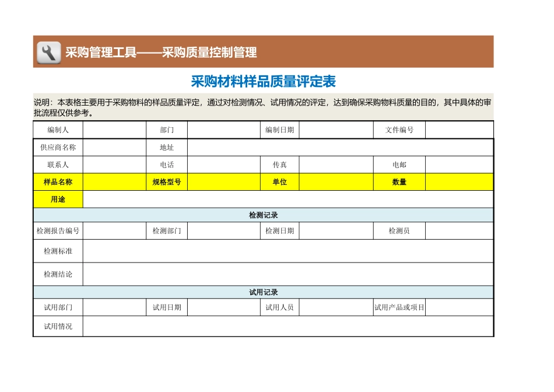This screenshot has width=554, height=392.
Task: Click the 电话 entry cell
Action: pos(225,165)
